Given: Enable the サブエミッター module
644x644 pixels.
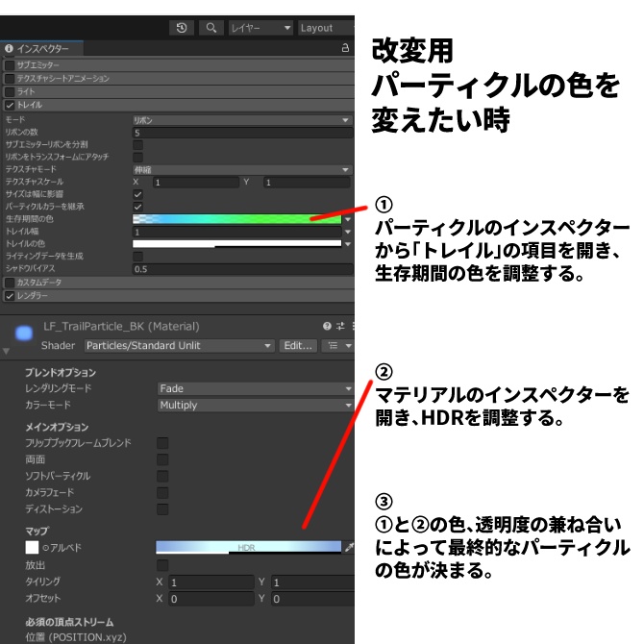Looking at the screenshot, I should click(x=10, y=65).
